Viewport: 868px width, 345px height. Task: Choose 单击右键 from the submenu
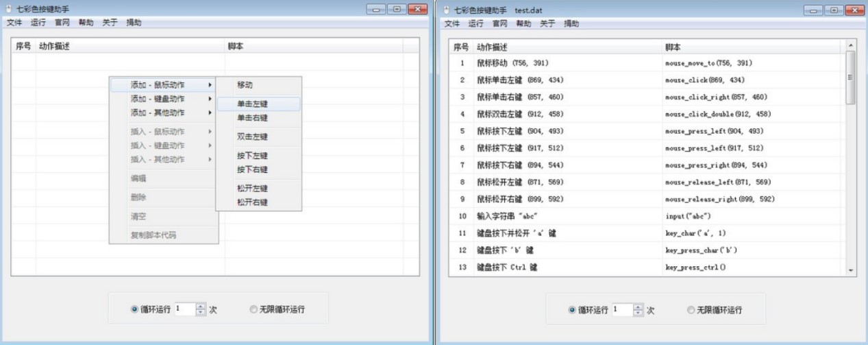(x=258, y=117)
